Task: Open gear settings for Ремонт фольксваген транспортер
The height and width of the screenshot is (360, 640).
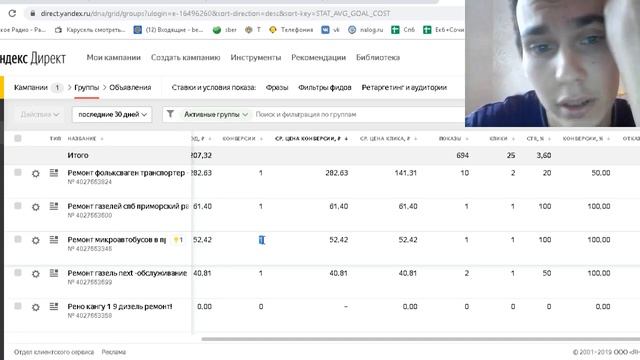Action: point(36,174)
